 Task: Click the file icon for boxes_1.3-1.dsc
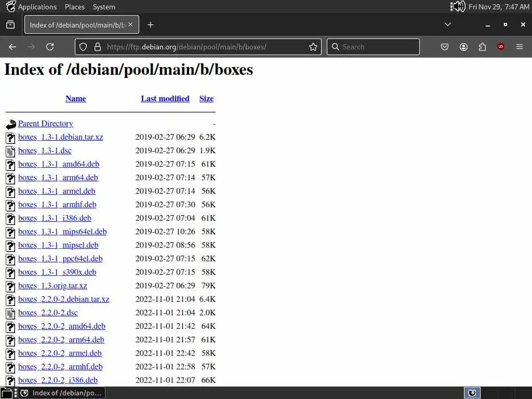(10, 151)
